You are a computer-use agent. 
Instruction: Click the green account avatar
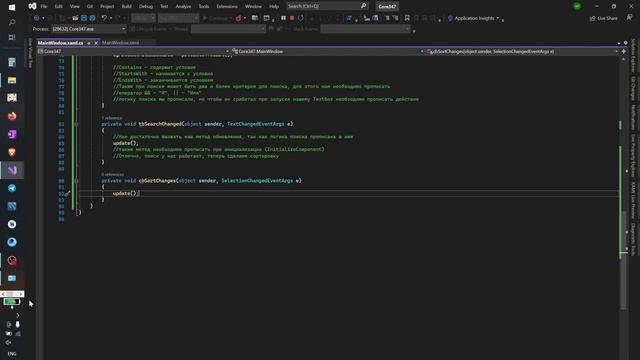(x=577, y=6)
